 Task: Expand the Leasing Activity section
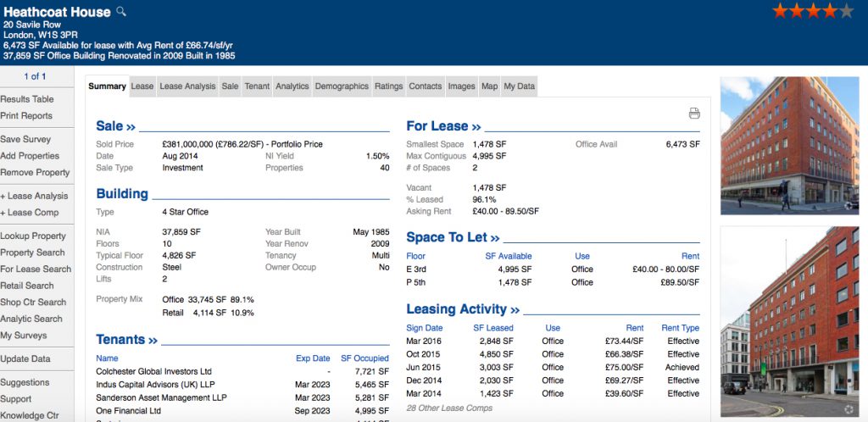click(462, 309)
